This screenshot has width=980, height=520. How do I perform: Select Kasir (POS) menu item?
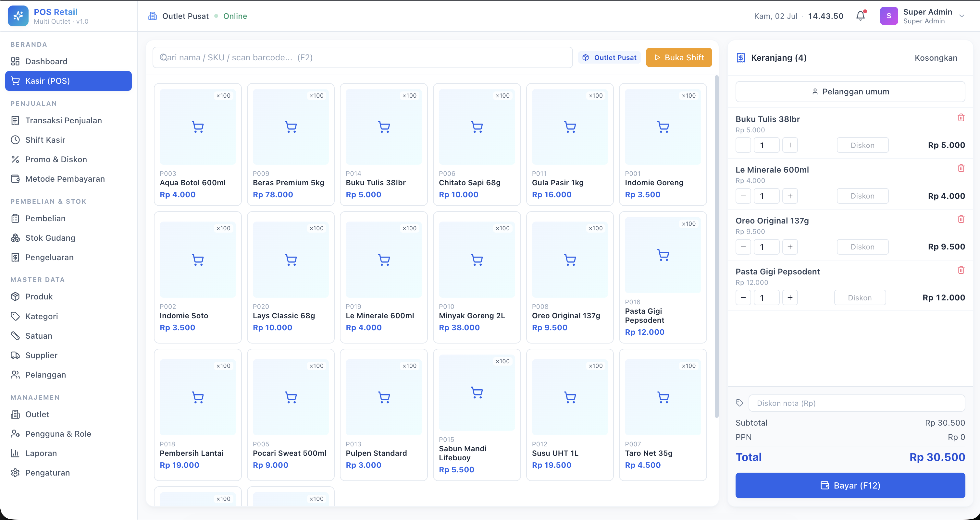click(x=68, y=81)
